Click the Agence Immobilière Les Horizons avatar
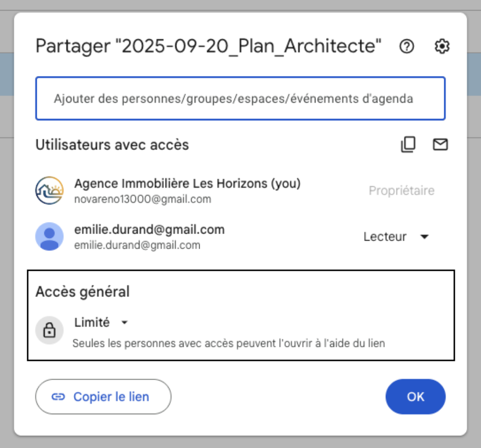This screenshot has width=481, height=448. point(49,190)
